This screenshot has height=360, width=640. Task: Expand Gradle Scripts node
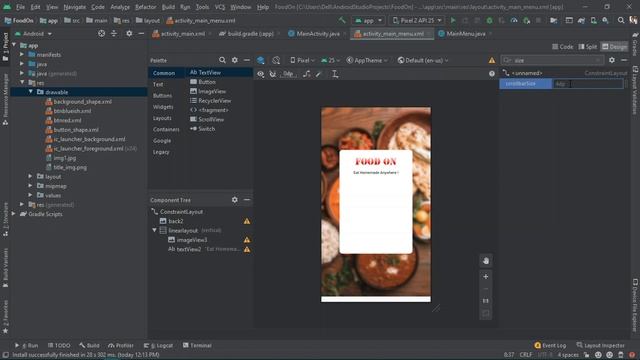pos(14,214)
